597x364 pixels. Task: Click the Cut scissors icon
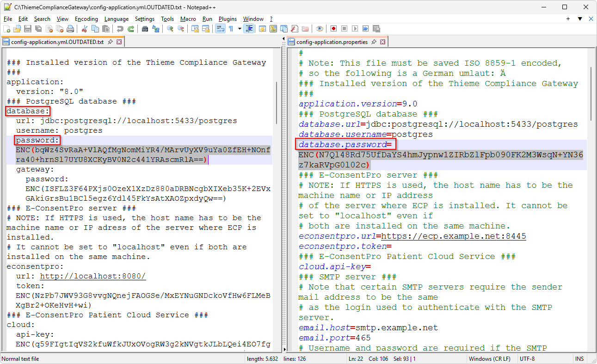click(x=85, y=29)
